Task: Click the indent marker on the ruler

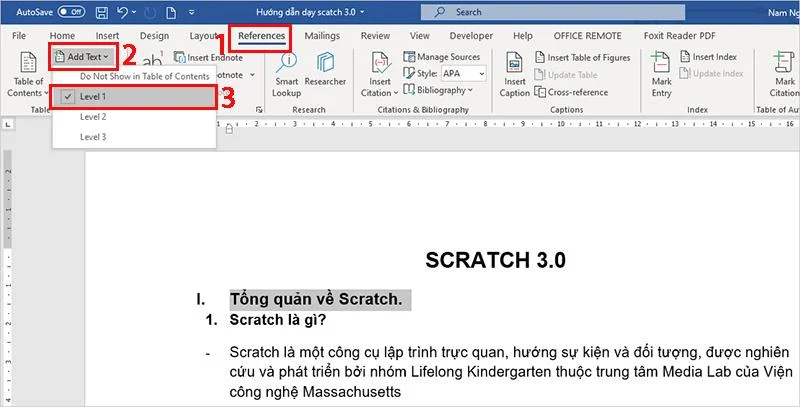Action: pyautogui.click(x=229, y=130)
